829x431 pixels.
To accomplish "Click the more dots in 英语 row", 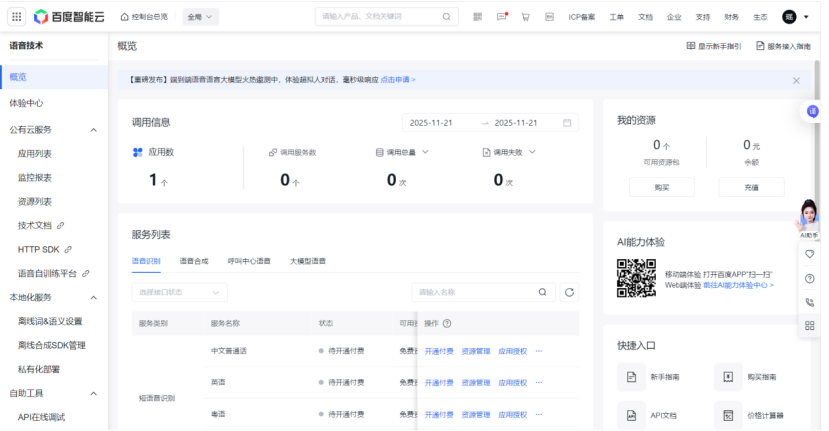I will [539, 383].
